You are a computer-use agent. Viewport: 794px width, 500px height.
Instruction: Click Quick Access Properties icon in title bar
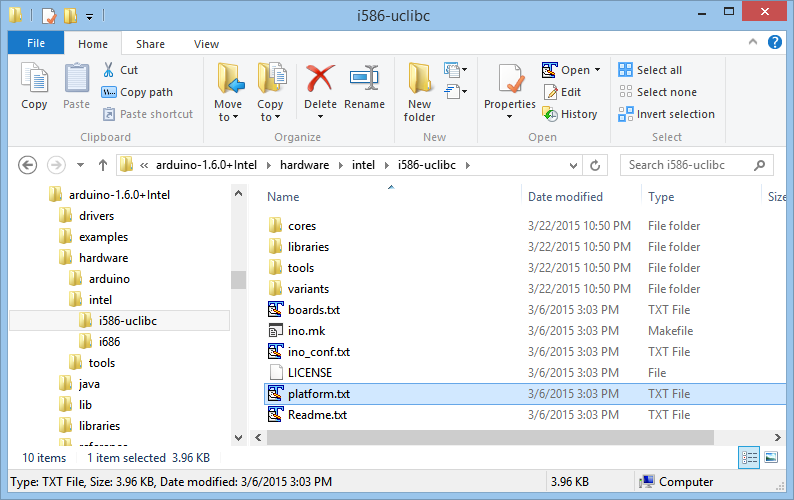click(49, 16)
